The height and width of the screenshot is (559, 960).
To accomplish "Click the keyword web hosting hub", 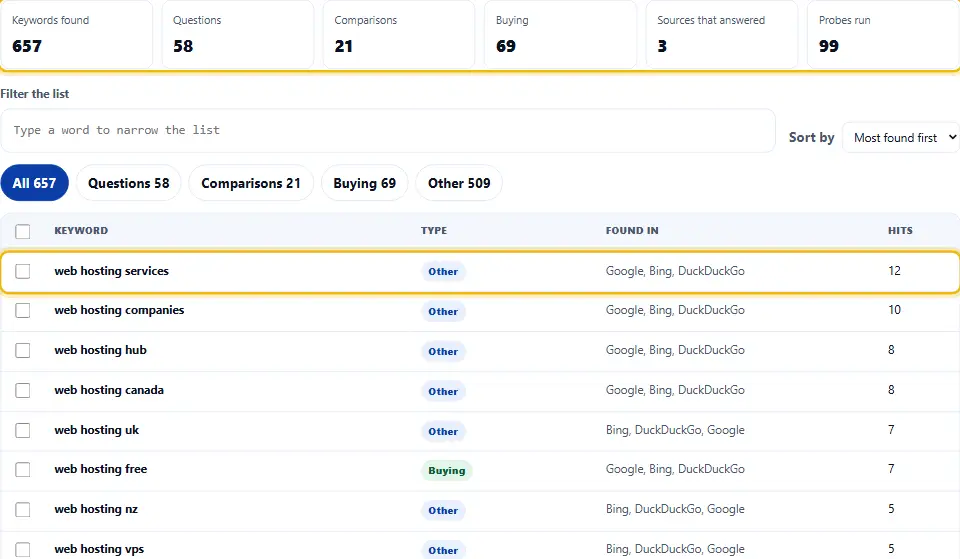I will (100, 350).
